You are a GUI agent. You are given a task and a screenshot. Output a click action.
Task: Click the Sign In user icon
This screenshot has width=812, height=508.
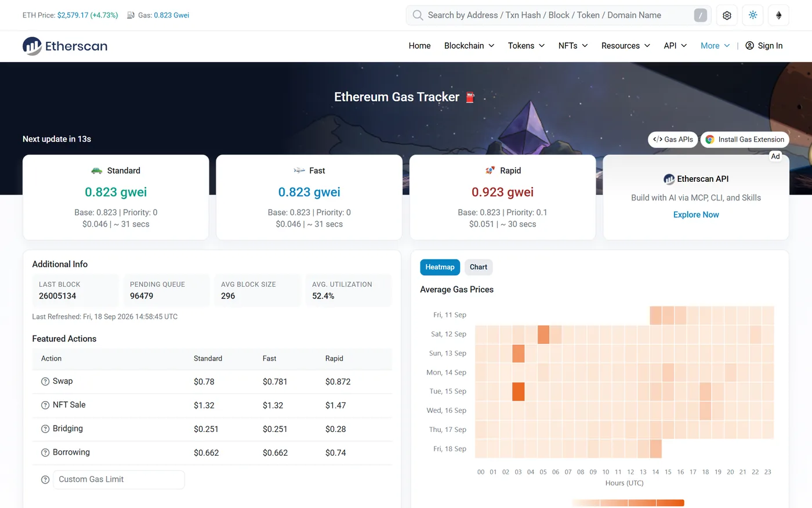(x=749, y=46)
